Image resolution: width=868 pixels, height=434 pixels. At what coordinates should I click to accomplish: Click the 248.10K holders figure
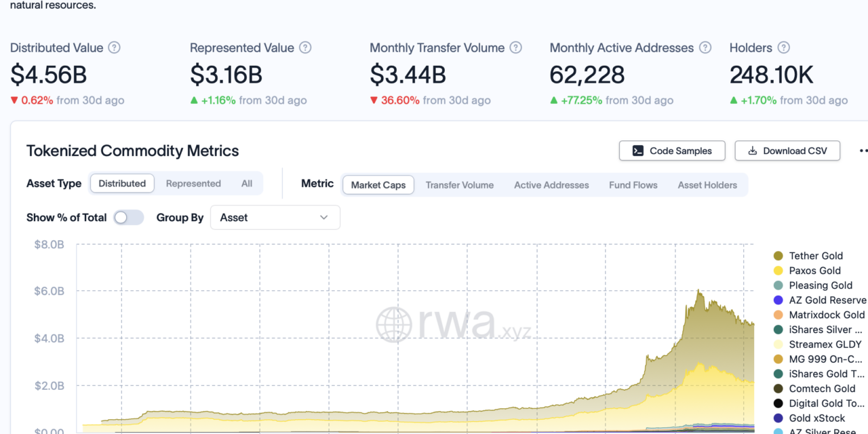[x=771, y=75]
